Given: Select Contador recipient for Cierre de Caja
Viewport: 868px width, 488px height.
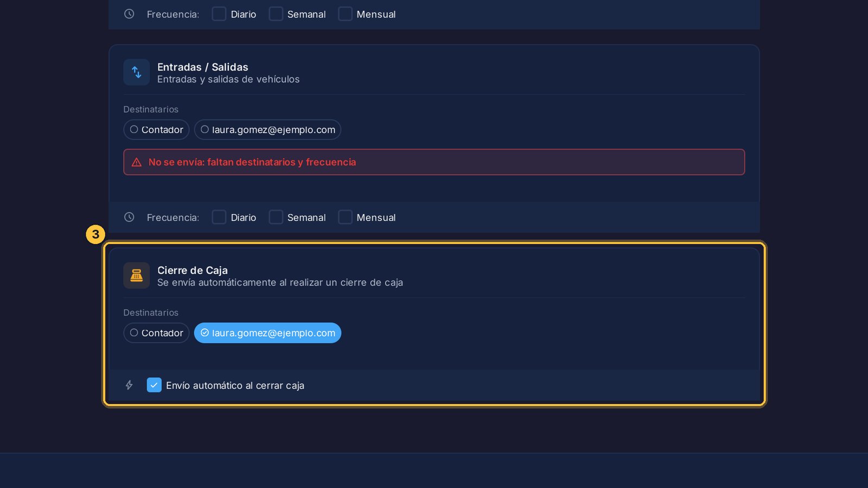Looking at the screenshot, I should tap(156, 333).
